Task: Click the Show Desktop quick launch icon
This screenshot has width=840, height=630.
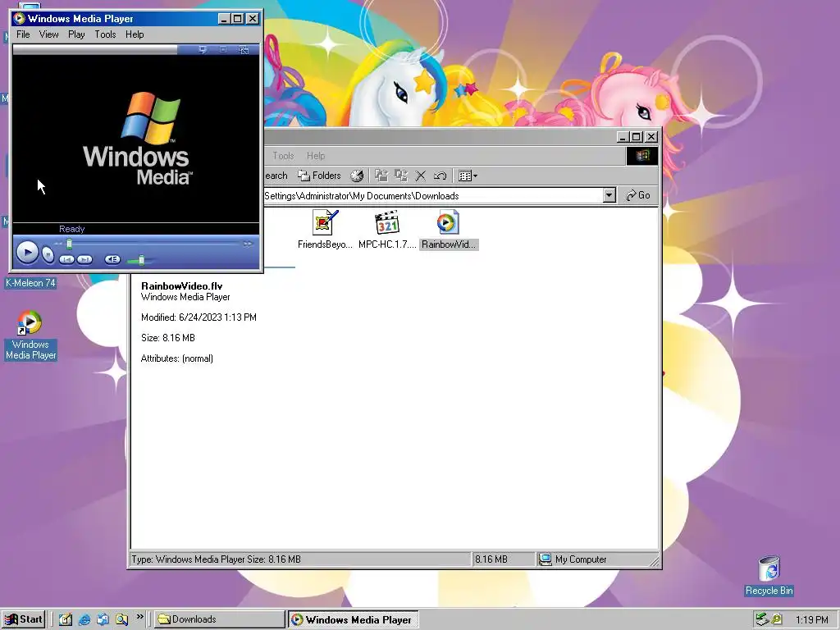Action: point(66,619)
